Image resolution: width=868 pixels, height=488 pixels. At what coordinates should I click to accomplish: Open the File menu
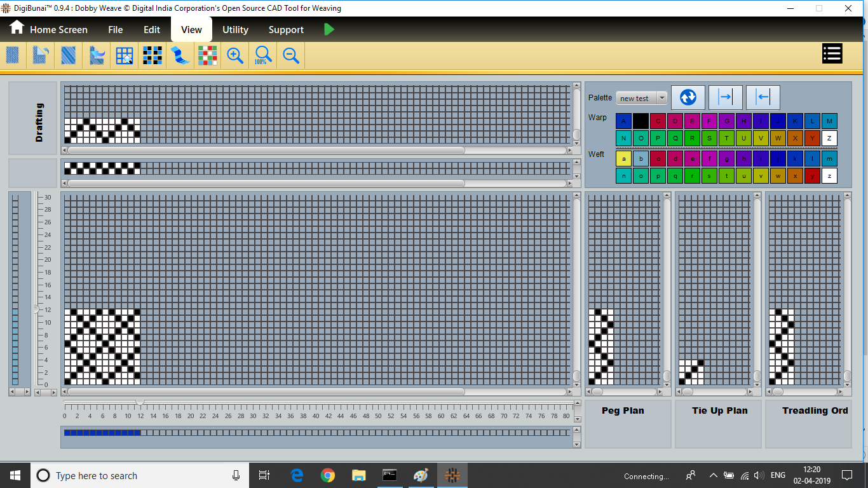(115, 30)
